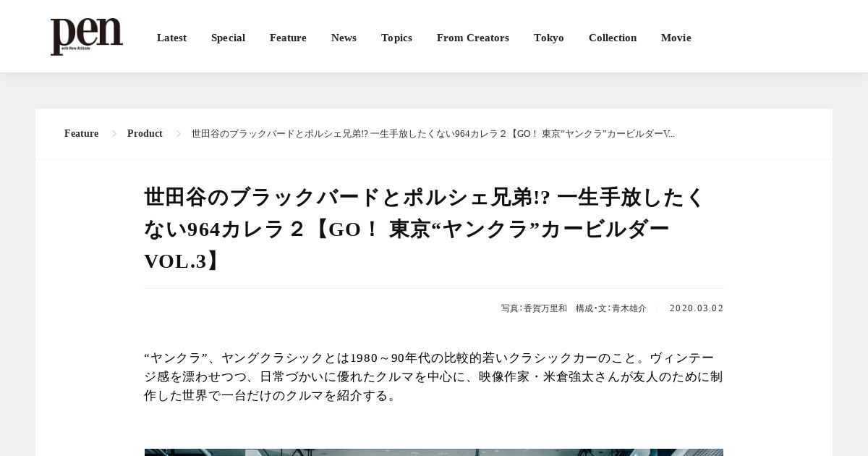Click the Product breadcrumb link
The width and height of the screenshot is (868, 456).
coord(145,134)
